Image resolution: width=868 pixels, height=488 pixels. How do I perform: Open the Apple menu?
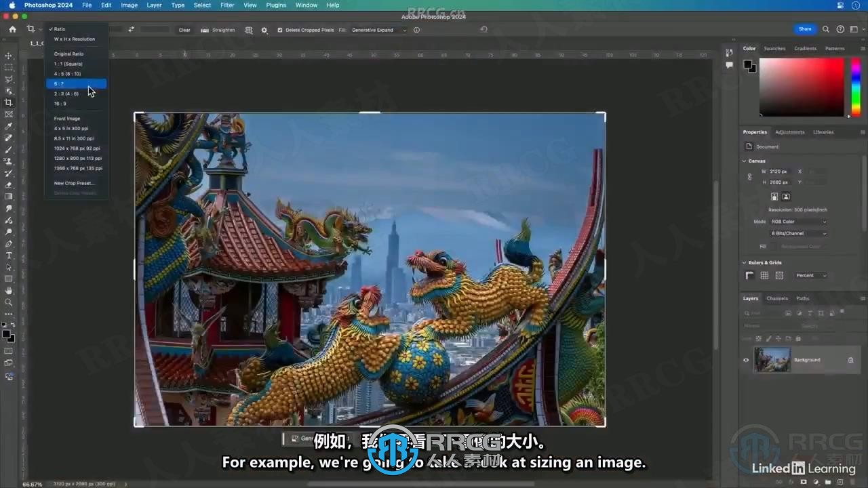[x=12, y=5]
